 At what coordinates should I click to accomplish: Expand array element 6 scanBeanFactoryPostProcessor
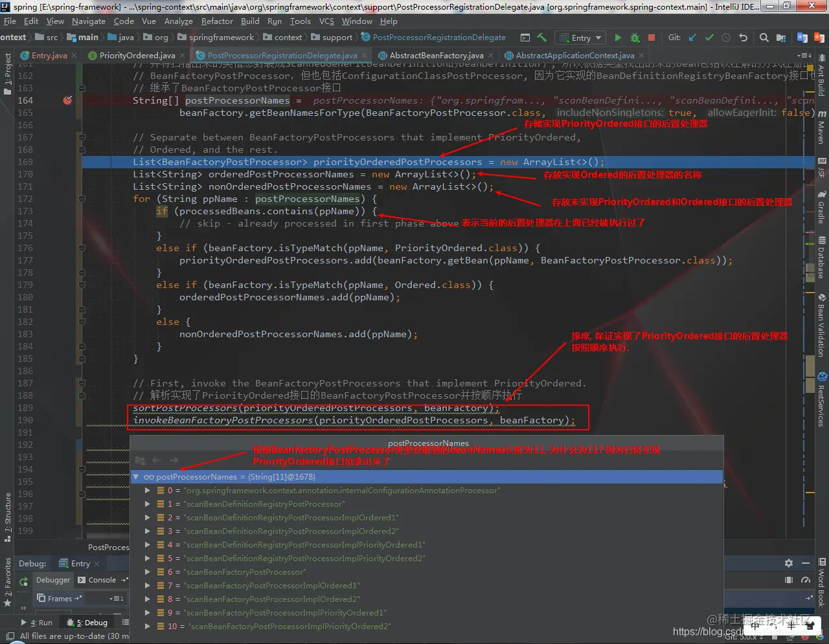point(148,572)
